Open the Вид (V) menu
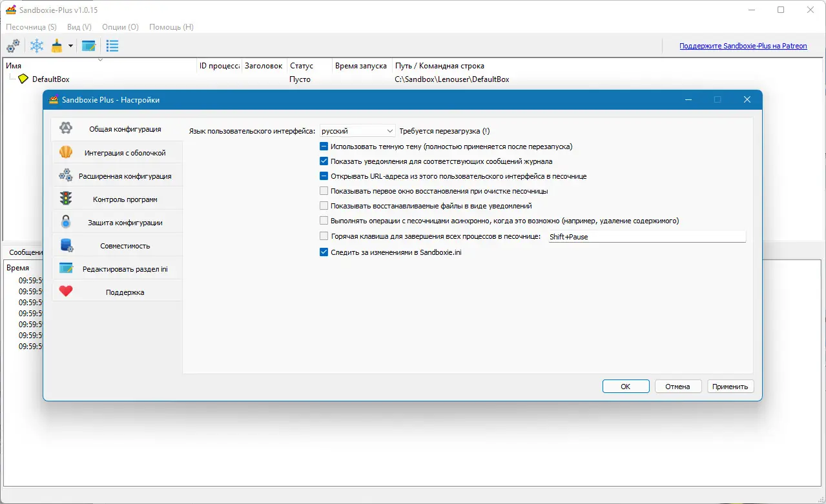Viewport: 826px width, 504px height. [79, 27]
